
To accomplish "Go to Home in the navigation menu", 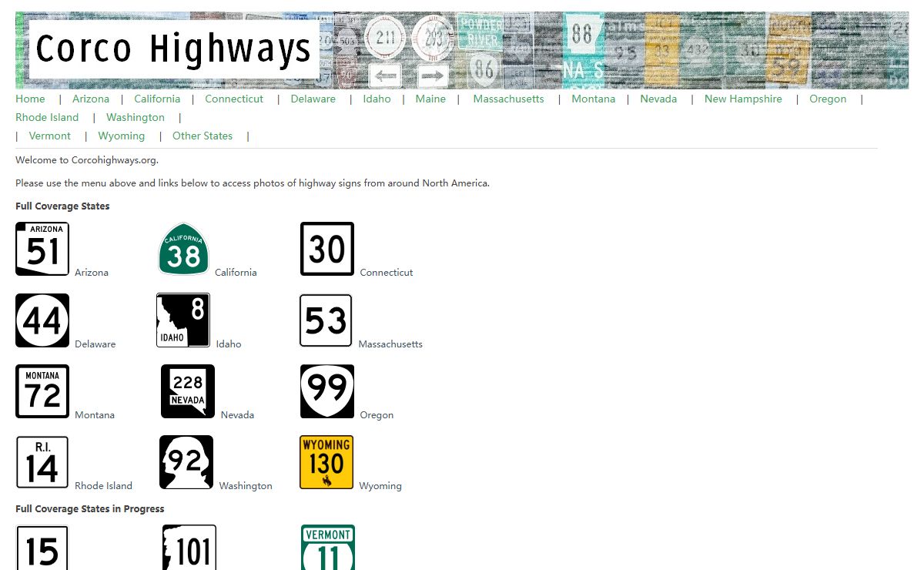I will 30,99.
